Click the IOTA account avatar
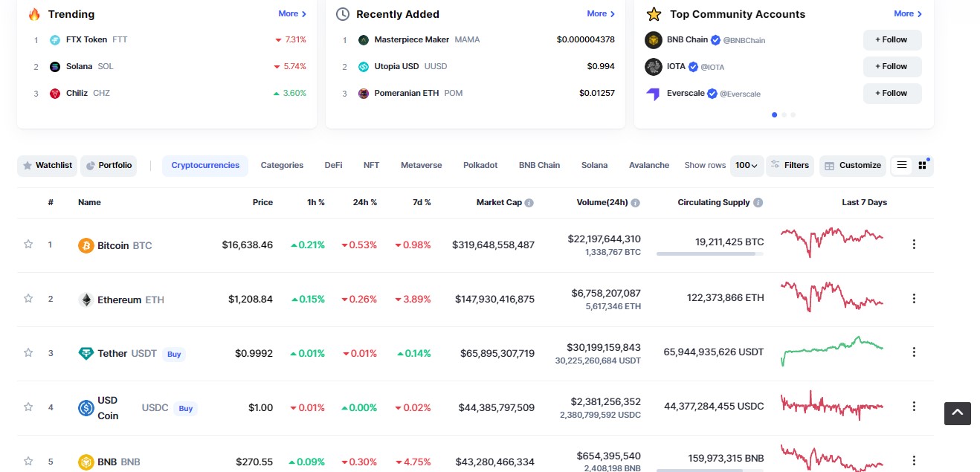980x472 pixels. coord(654,67)
